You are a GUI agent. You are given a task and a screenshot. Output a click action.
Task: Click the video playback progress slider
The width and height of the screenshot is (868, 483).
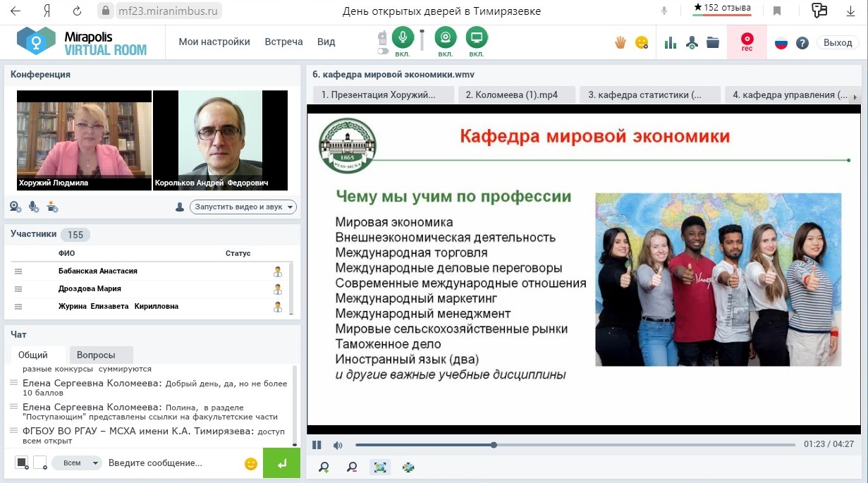[x=575, y=445]
